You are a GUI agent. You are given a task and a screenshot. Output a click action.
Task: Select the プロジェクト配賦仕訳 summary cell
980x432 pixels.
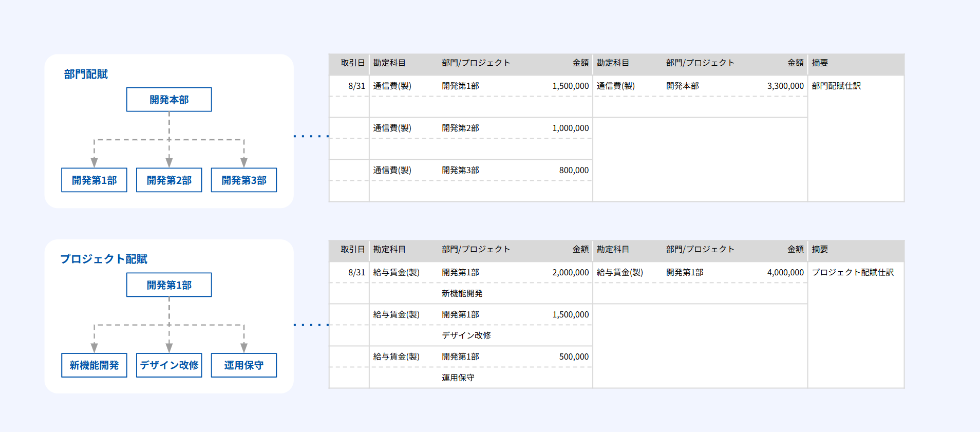(x=853, y=273)
